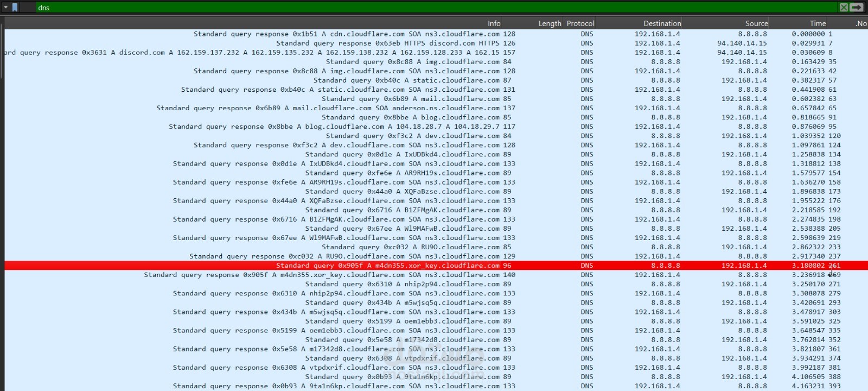Select response 0xc032 RU9O.cloudflare.com row
The image size is (868, 391).
tap(436, 256)
